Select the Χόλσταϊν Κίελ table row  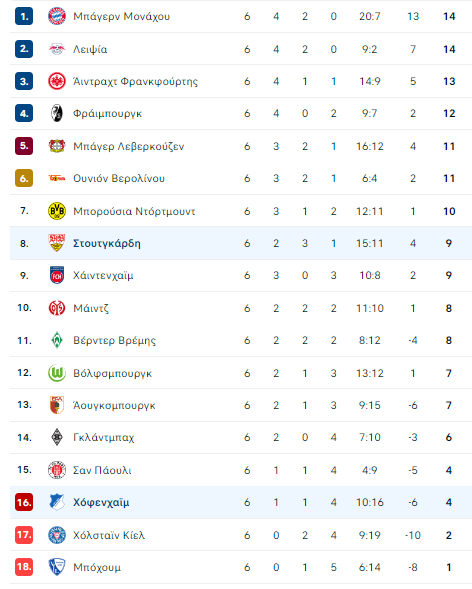point(241,535)
